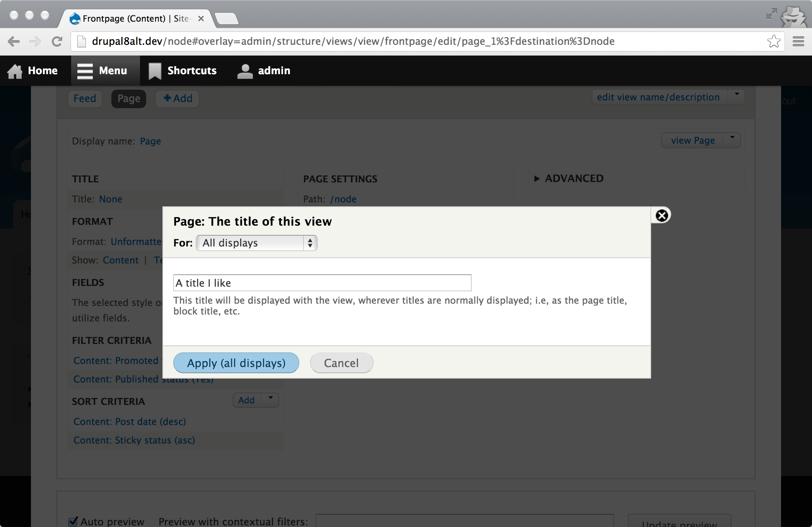
Task: Open the admin user account icon
Action: pos(244,70)
